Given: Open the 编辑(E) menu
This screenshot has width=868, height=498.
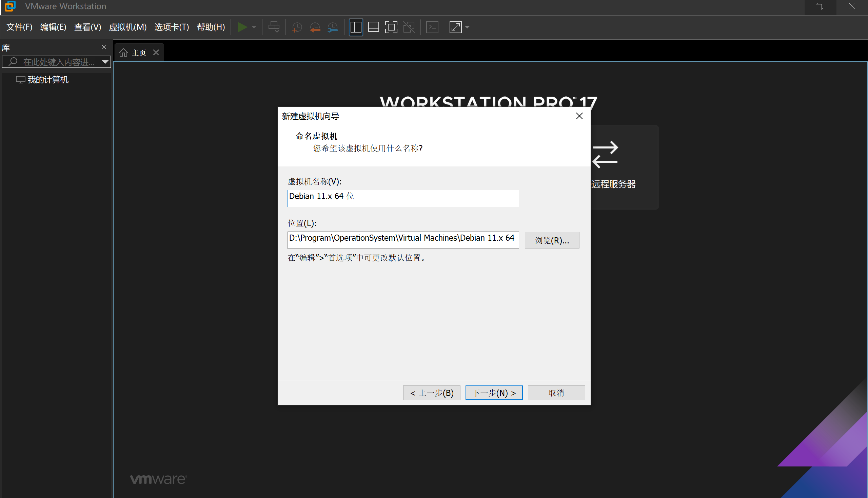Looking at the screenshot, I should pyautogui.click(x=53, y=27).
